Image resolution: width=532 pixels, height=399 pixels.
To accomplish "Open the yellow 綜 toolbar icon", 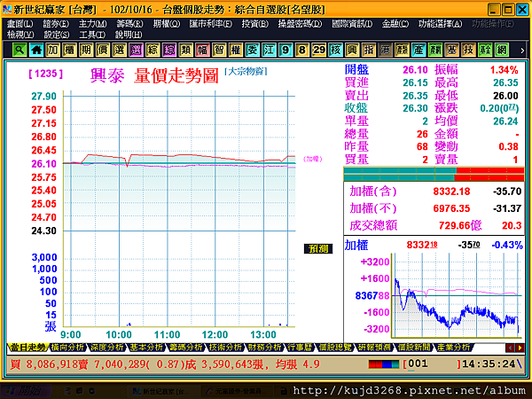I will [153, 51].
